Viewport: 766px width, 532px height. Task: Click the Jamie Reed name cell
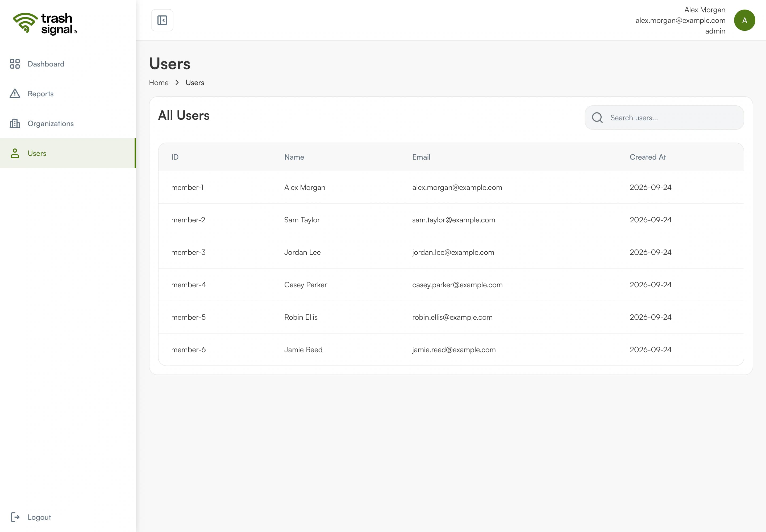(303, 350)
